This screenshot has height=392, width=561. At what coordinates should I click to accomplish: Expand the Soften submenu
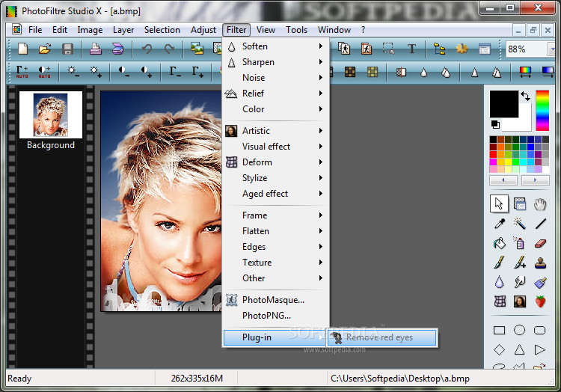pyautogui.click(x=275, y=46)
